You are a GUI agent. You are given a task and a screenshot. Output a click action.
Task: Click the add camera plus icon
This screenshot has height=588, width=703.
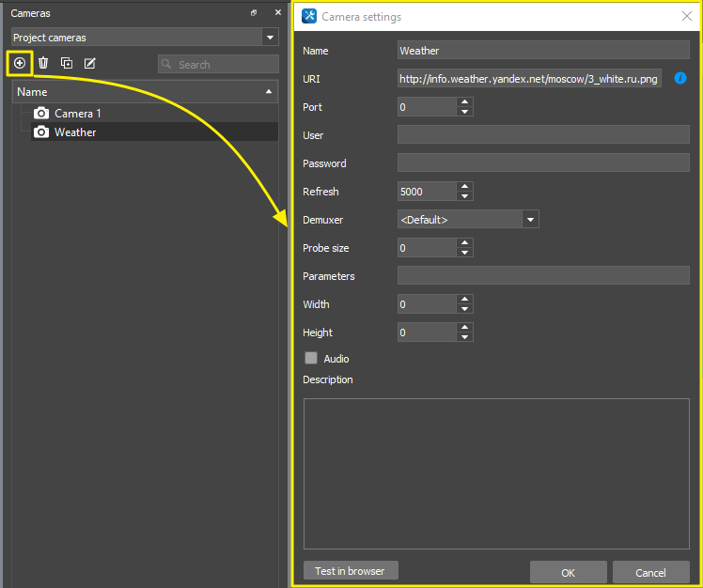click(19, 63)
